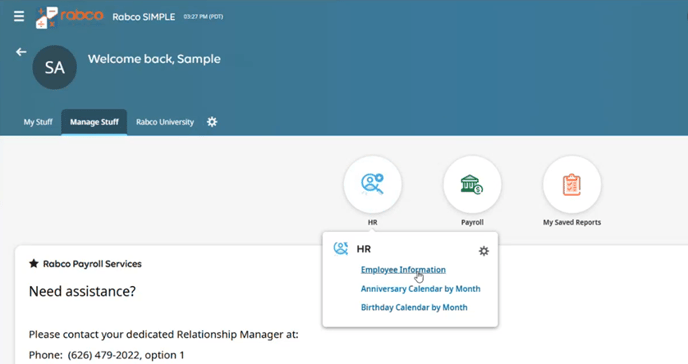Open Birthday Calendar by Month
Image resolution: width=688 pixels, height=364 pixels.
click(x=414, y=307)
